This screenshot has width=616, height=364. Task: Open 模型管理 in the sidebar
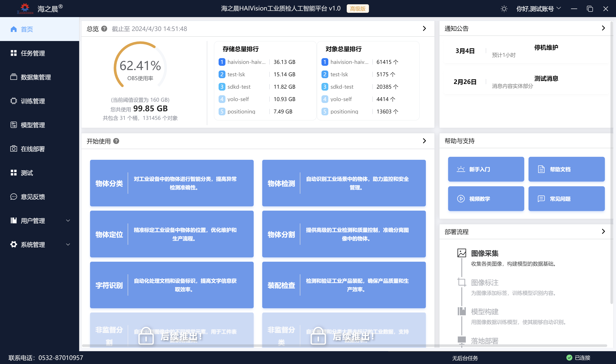coord(40,125)
